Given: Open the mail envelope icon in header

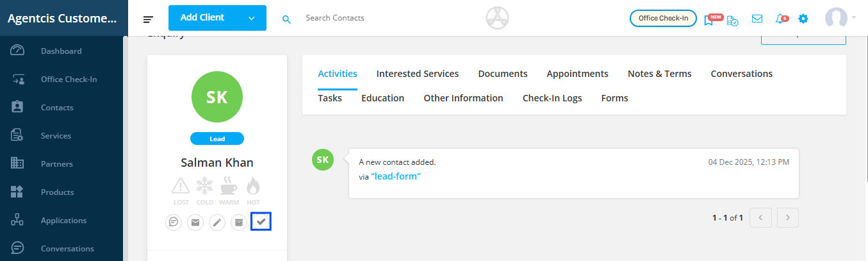Looking at the screenshot, I should (x=757, y=19).
